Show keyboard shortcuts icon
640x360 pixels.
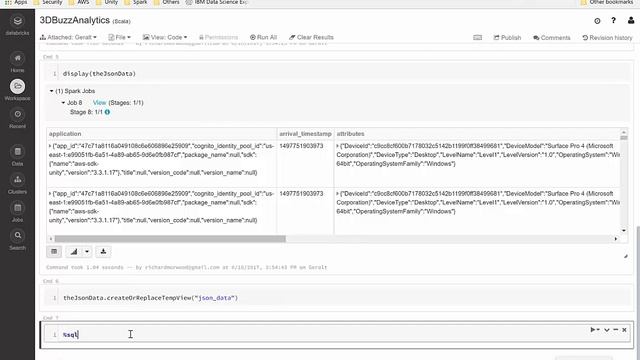pyautogui.click(x=478, y=38)
